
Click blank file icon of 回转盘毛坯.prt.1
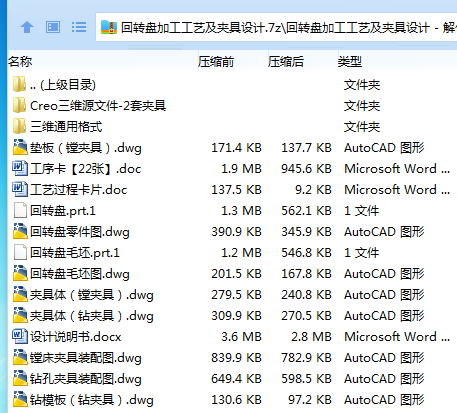pos(20,252)
